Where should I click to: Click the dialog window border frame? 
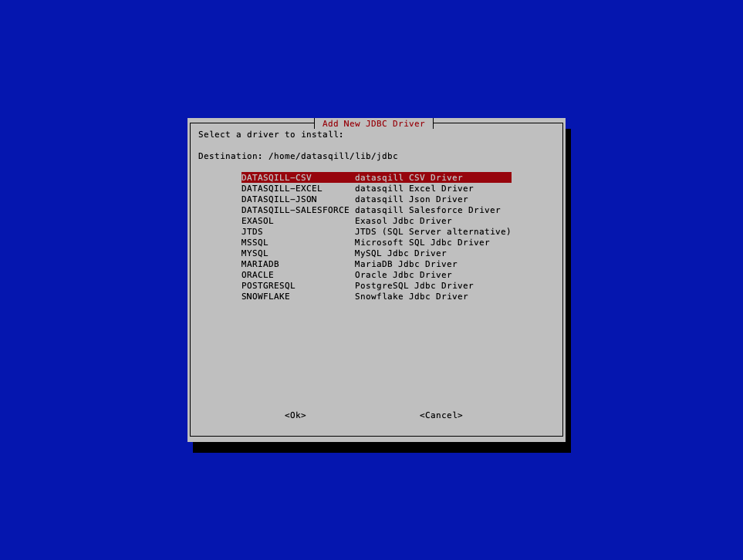pos(190,278)
